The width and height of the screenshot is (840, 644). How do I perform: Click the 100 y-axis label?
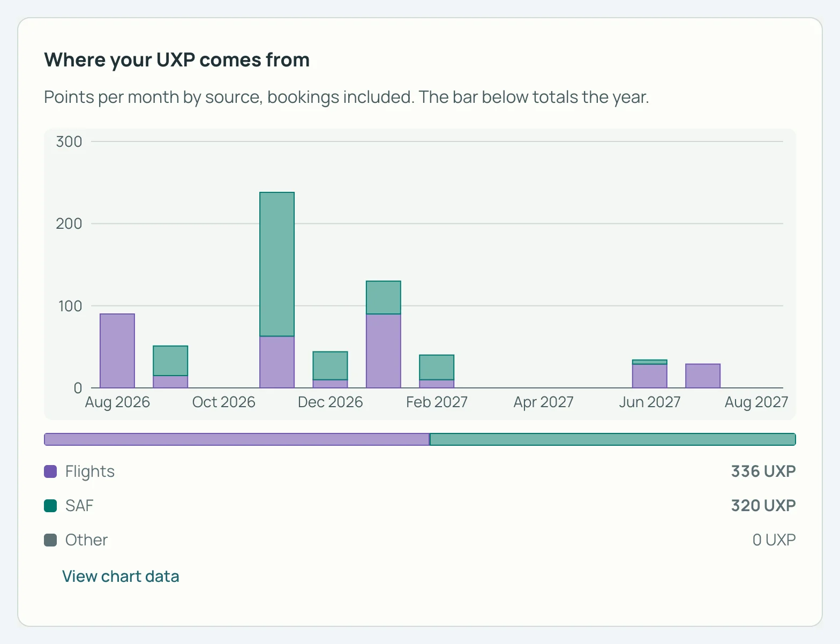(70, 306)
